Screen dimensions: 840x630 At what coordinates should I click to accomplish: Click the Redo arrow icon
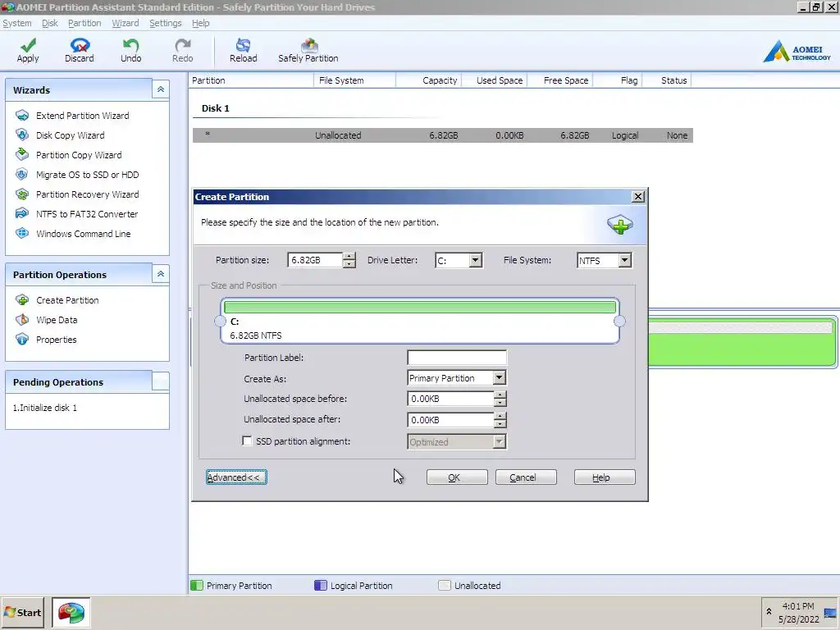pyautogui.click(x=183, y=46)
